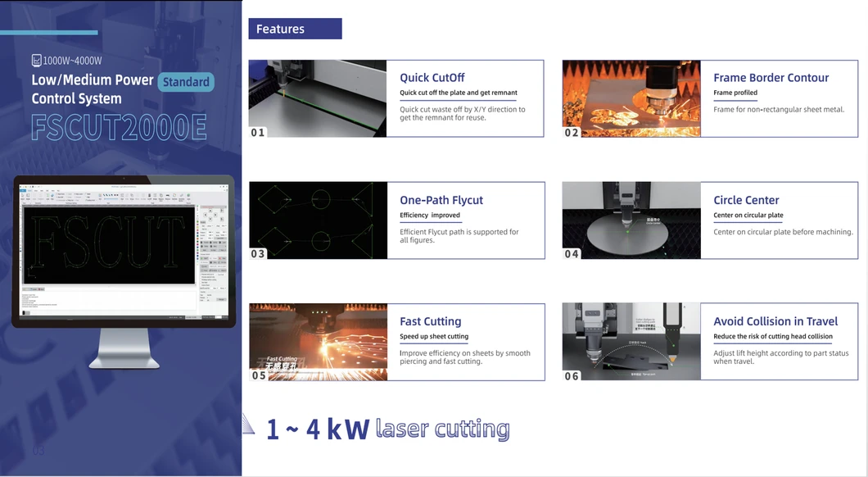Image resolution: width=868 pixels, height=477 pixels.
Task: Click 'Reduce the risk of cutting head collision'
Action: [773, 336]
